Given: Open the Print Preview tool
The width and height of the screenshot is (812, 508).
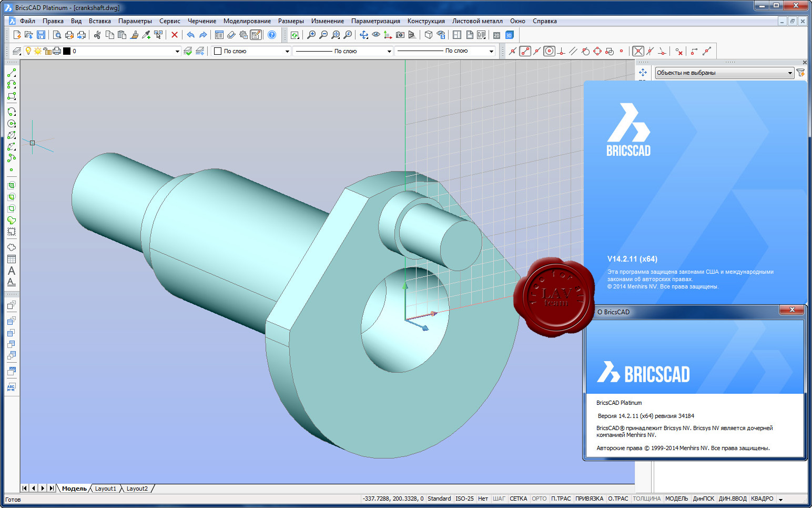Looking at the screenshot, I should pos(57,35).
